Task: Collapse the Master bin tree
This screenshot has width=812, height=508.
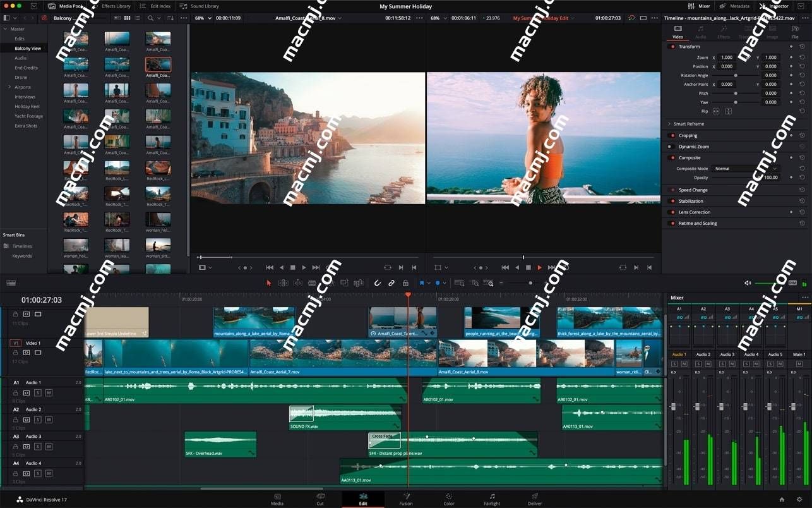Action: 6,29
